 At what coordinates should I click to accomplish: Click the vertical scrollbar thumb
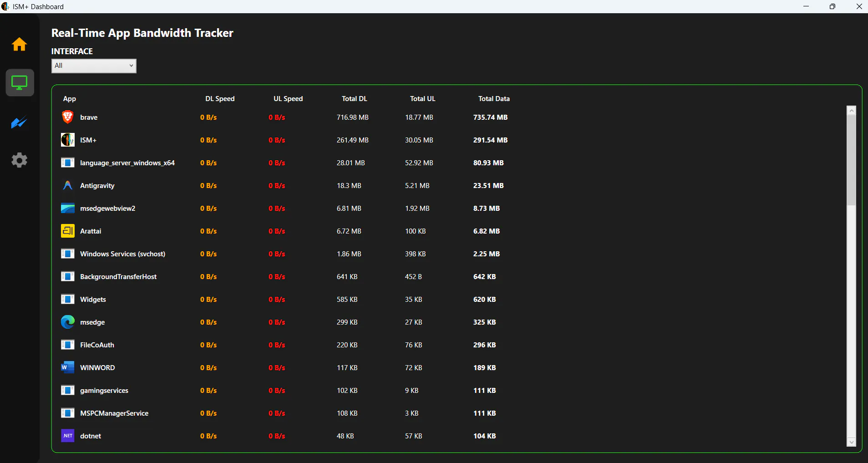(x=851, y=160)
